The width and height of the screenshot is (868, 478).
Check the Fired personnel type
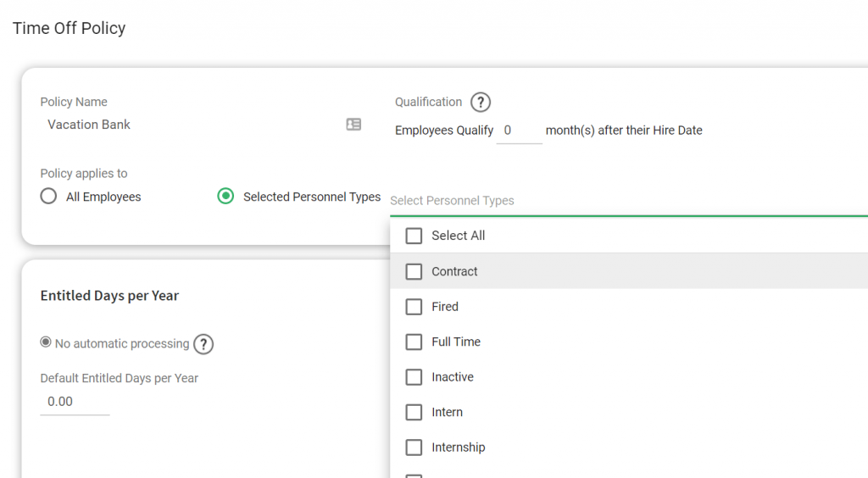pyautogui.click(x=414, y=307)
